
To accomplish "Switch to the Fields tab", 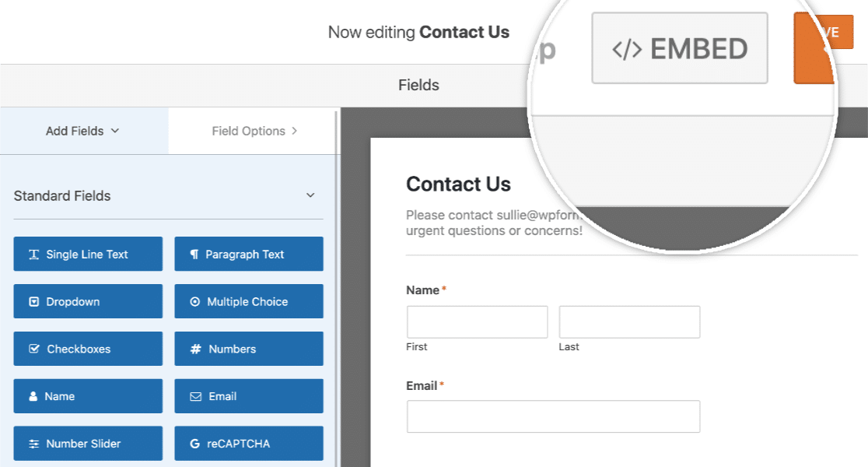I will 418,86.
